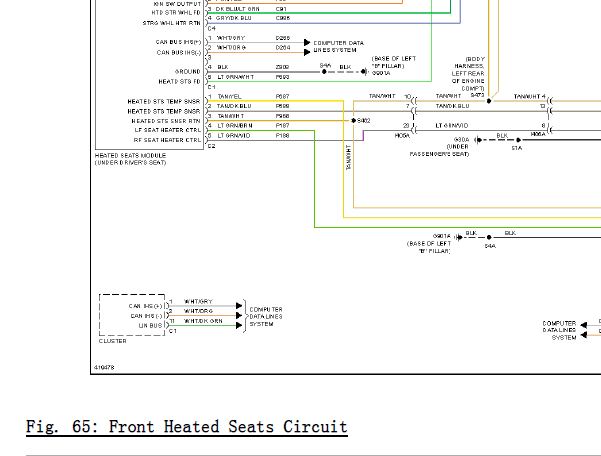601x456 pixels.
Task: Select the CLUSTER component label
Action: (112, 341)
